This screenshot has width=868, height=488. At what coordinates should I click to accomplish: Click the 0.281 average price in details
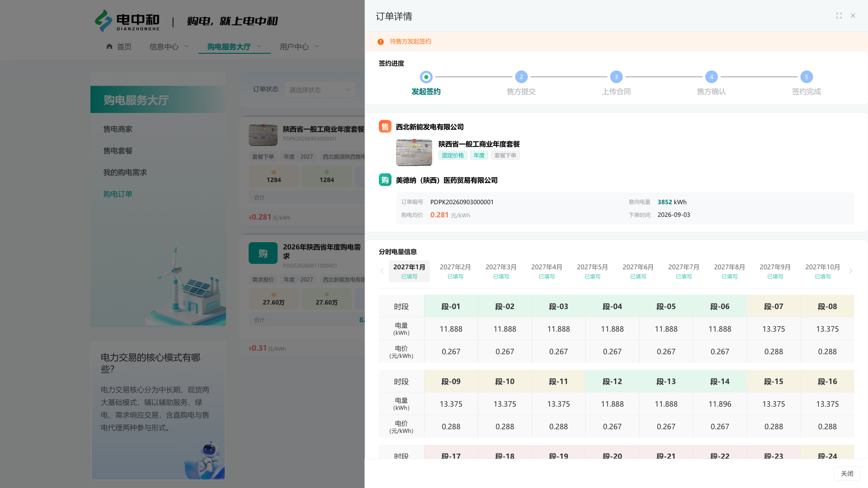439,215
